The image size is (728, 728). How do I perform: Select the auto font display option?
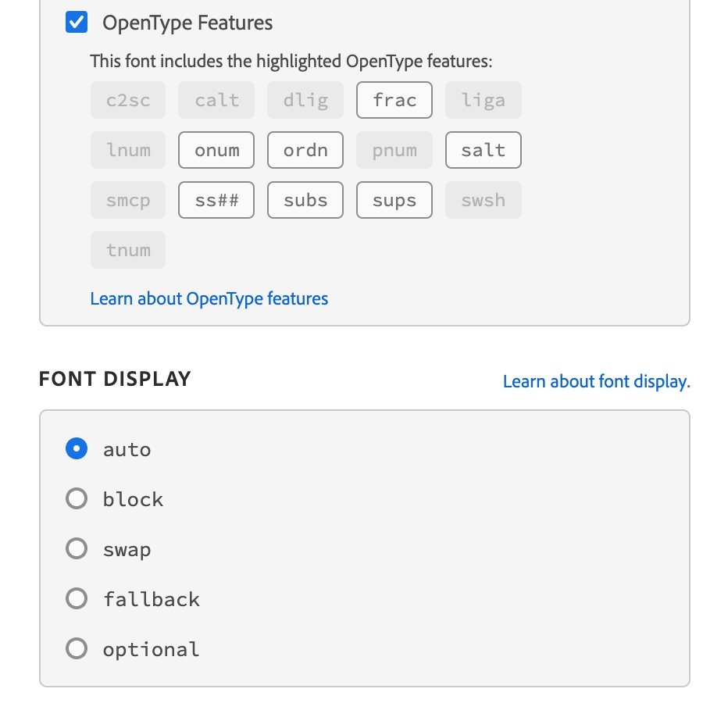(x=77, y=448)
